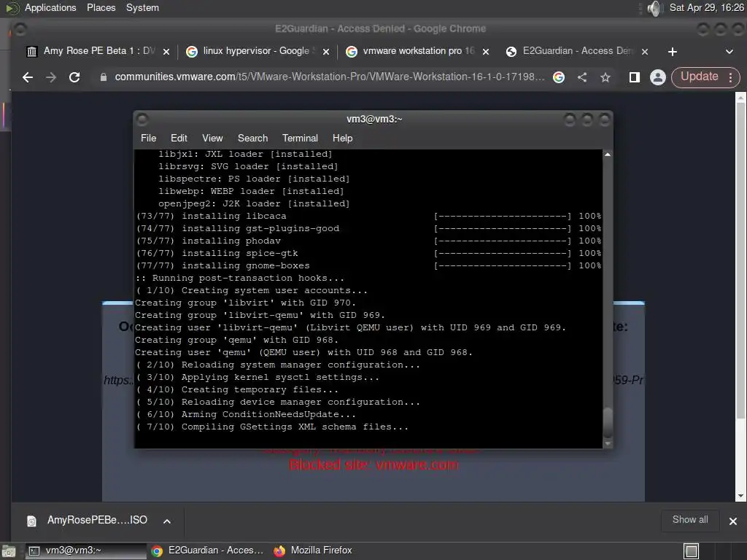Click terminal scrollbar down arrow
The height and width of the screenshot is (560, 747).
(x=608, y=443)
